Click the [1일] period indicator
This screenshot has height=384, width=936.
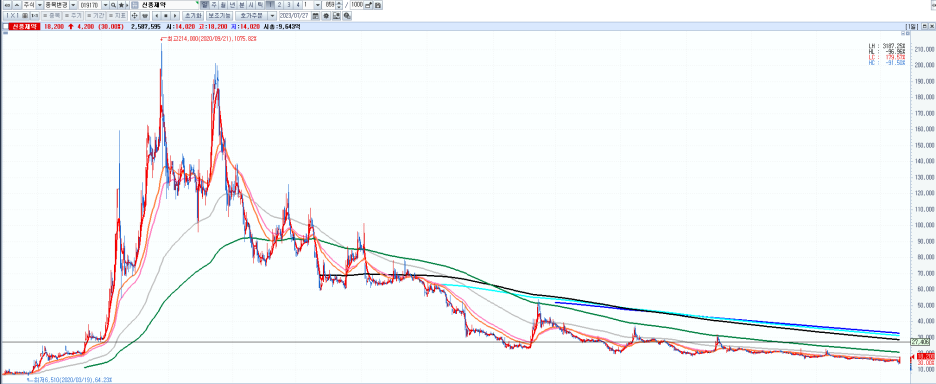[x=912, y=27]
